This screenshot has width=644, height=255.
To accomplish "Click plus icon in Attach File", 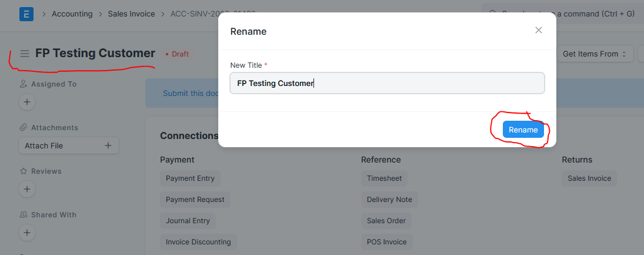I will tap(108, 145).
